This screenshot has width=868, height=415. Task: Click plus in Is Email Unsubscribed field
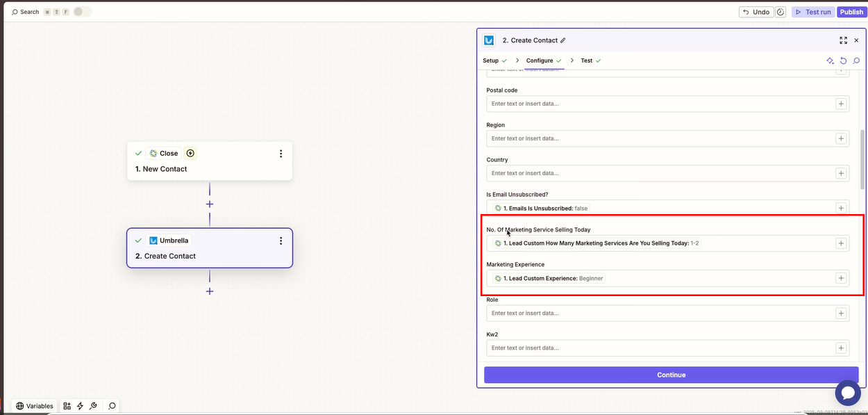[x=840, y=208]
